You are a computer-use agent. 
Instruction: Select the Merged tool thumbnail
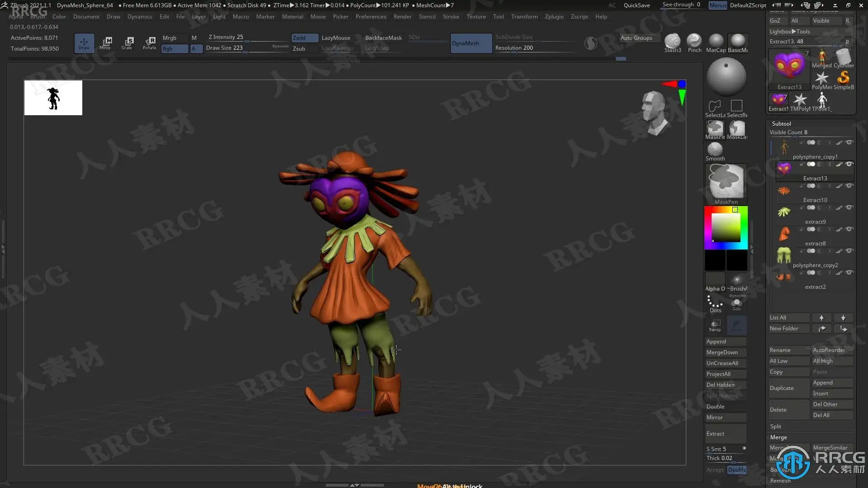pyautogui.click(x=822, y=59)
